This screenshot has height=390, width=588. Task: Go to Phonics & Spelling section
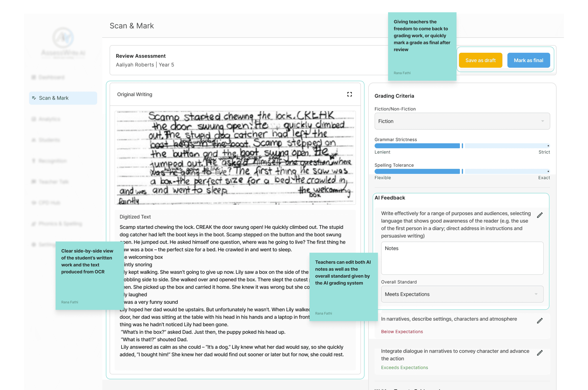[60, 224]
